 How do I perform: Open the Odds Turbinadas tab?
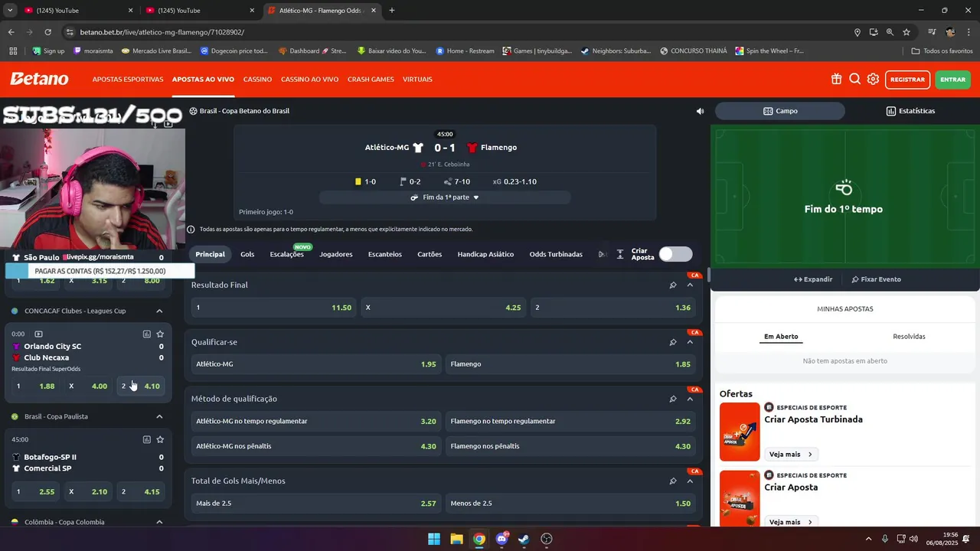(556, 254)
